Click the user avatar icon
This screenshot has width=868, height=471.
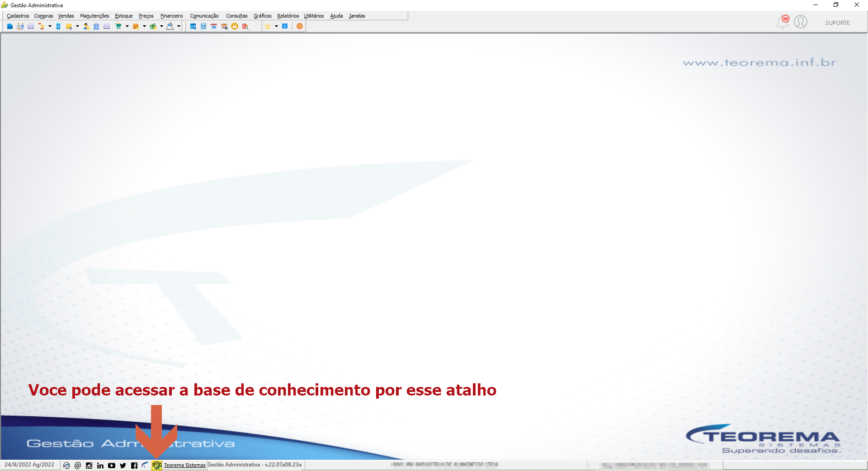coord(801,22)
